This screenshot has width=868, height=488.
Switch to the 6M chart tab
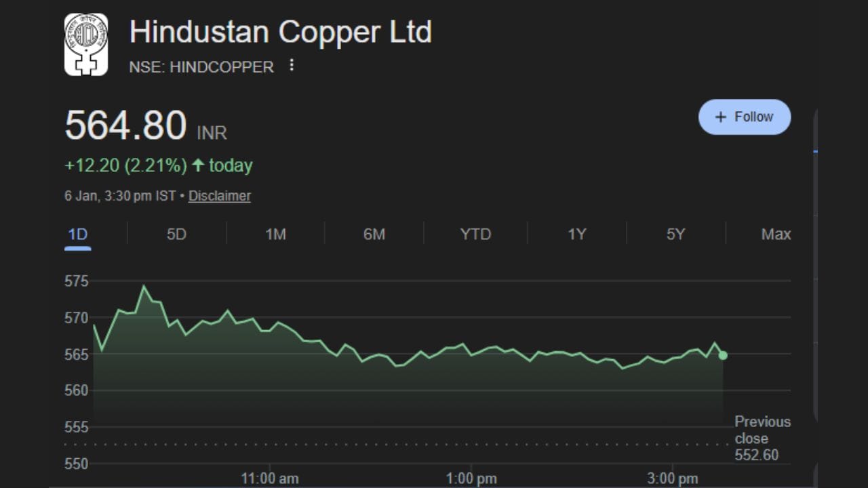click(x=374, y=235)
